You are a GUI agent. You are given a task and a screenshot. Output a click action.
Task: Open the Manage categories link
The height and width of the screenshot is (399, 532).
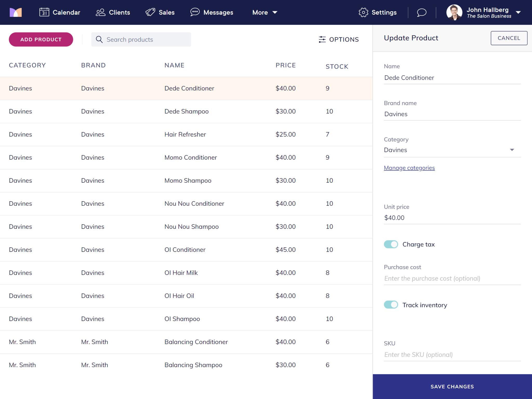point(409,168)
